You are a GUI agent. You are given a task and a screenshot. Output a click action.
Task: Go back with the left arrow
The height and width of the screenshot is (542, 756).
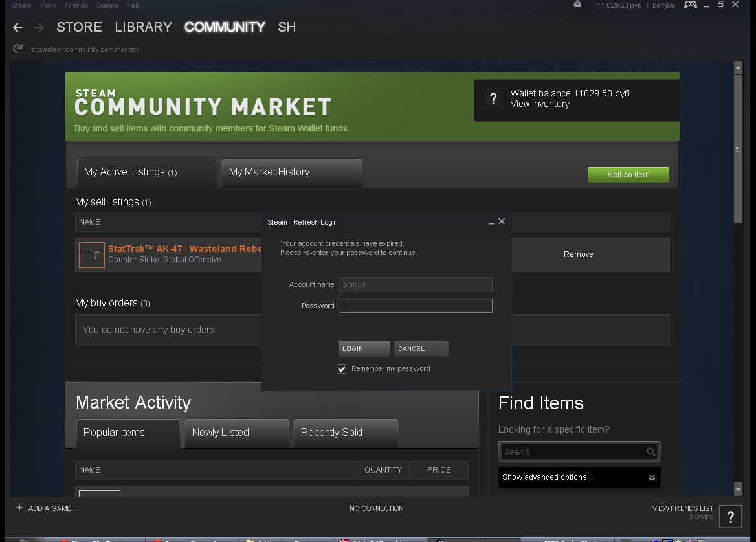(x=18, y=27)
